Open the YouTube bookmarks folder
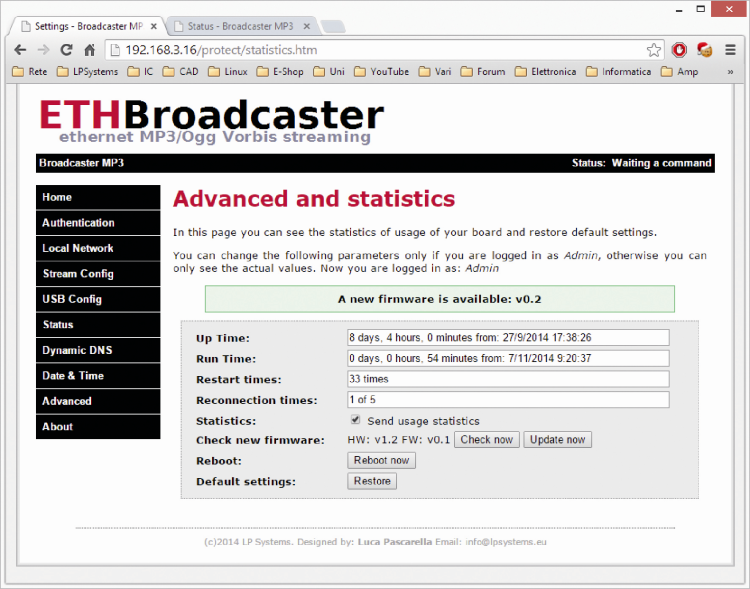Viewport: 750px width, 589px height. point(381,71)
